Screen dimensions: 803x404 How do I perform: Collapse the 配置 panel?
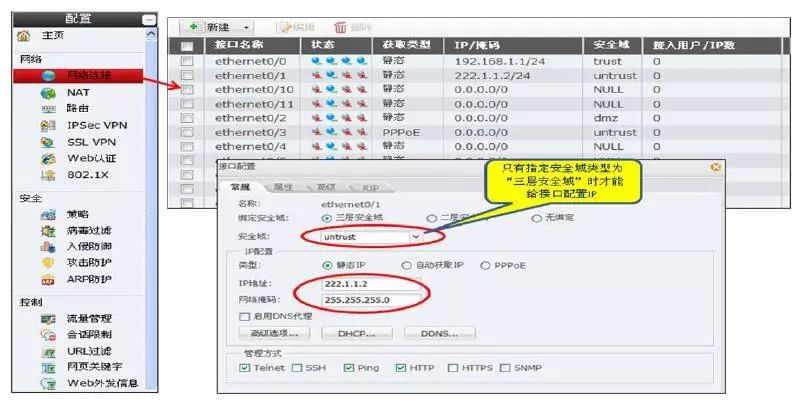(x=149, y=19)
